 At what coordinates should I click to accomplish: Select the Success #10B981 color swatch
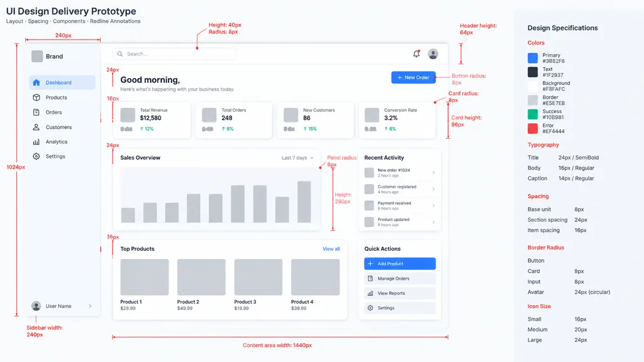(533, 114)
